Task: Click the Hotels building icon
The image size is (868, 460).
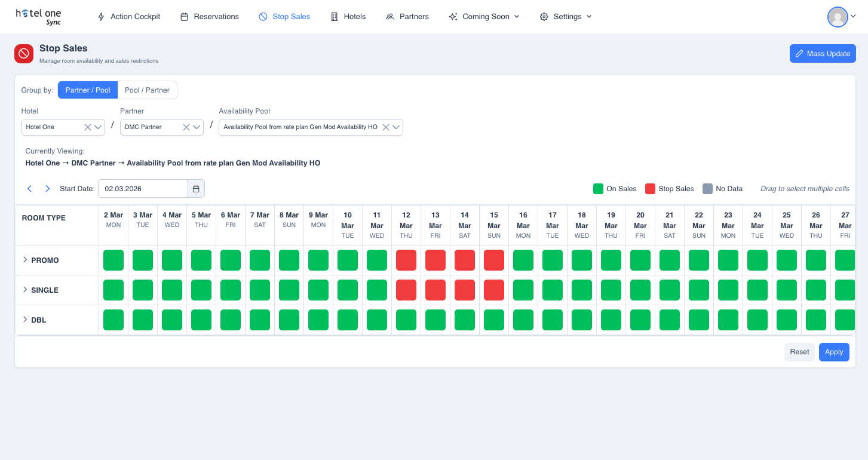Action: [333, 16]
